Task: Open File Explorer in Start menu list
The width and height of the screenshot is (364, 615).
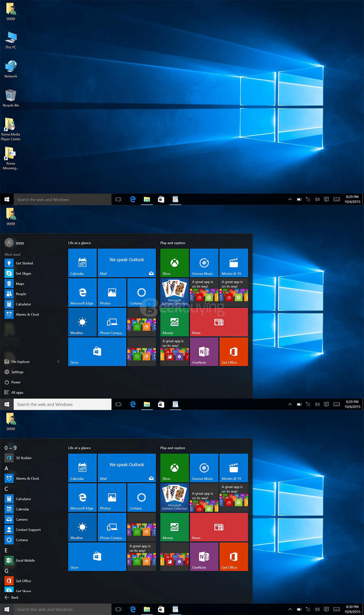Action: [17, 362]
